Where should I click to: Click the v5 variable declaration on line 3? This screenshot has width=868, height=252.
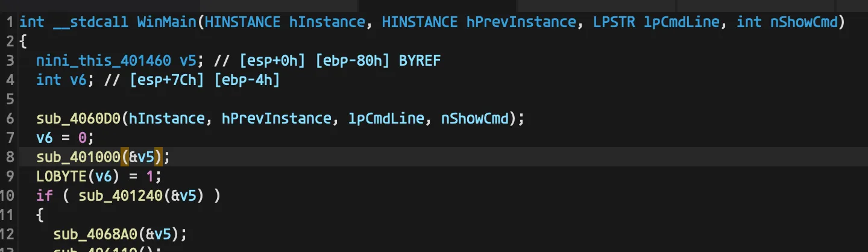pyautogui.click(x=188, y=61)
